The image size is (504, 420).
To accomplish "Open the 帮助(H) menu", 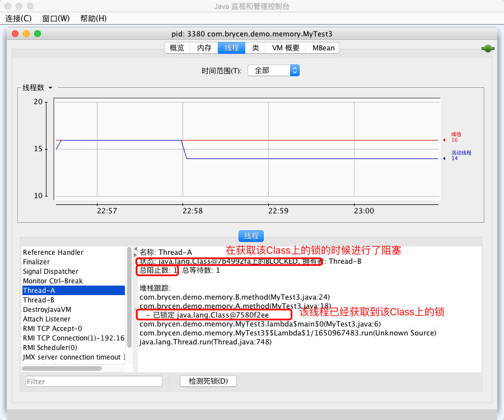I will click(x=93, y=18).
